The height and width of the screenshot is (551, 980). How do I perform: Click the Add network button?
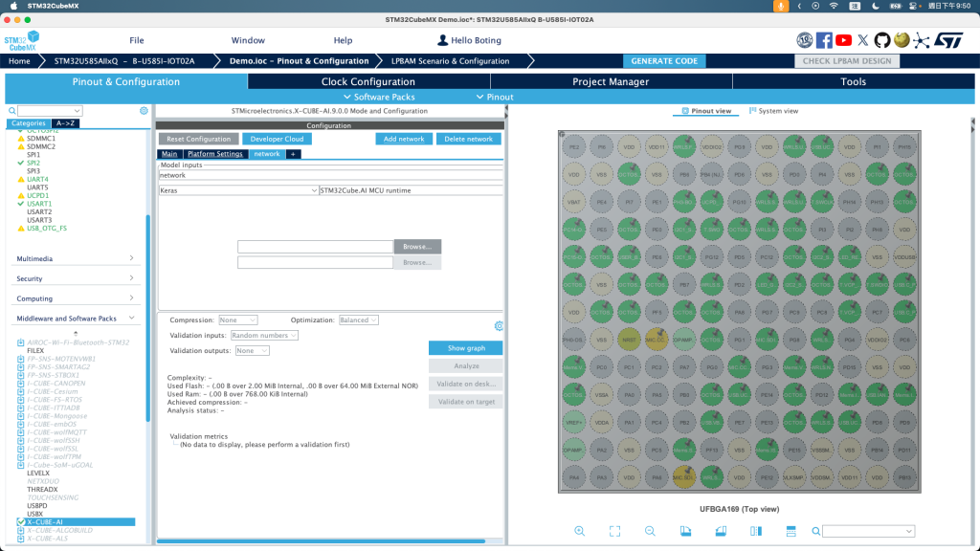coord(404,139)
